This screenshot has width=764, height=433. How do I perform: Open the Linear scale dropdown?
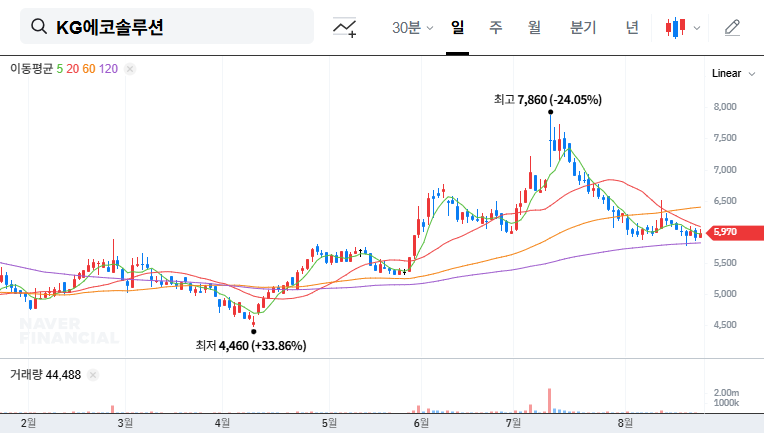[x=733, y=74]
